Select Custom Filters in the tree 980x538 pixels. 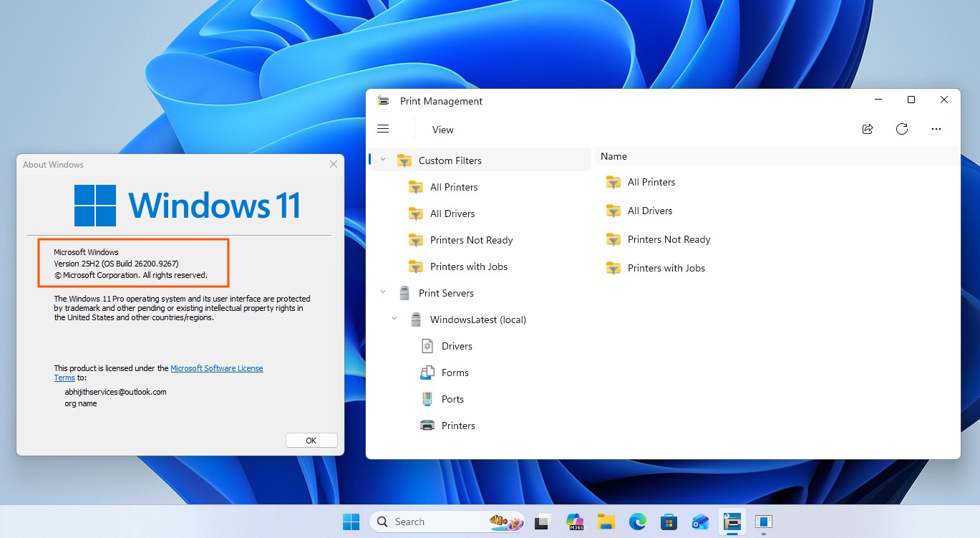[x=479, y=160]
